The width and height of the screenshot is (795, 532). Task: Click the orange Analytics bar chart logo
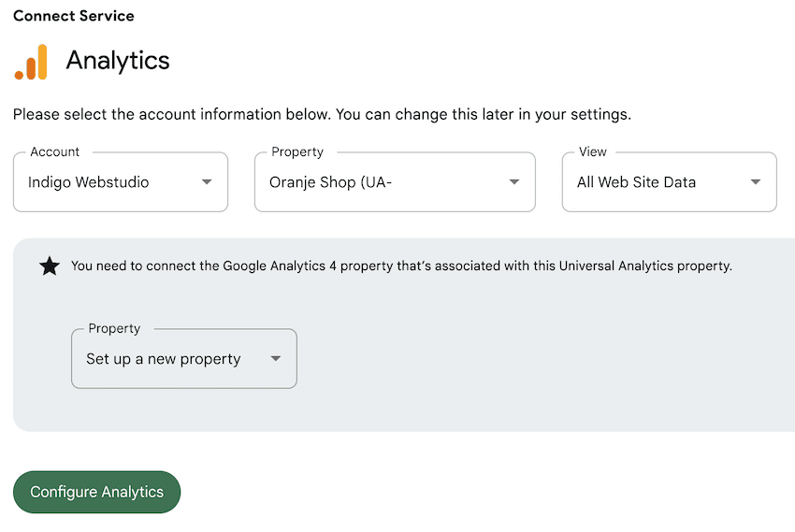pos(31,62)
